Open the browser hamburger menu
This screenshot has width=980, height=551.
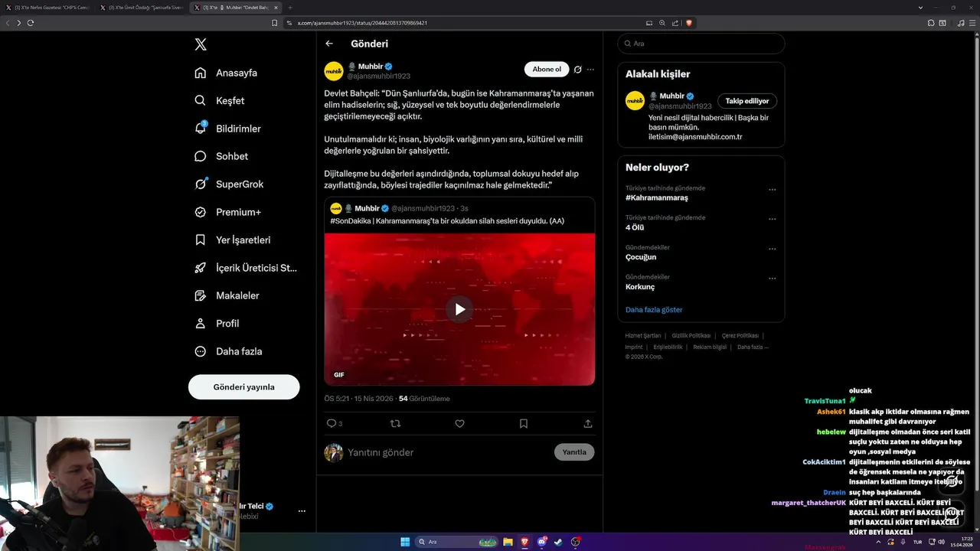click(x=972, y=23)
